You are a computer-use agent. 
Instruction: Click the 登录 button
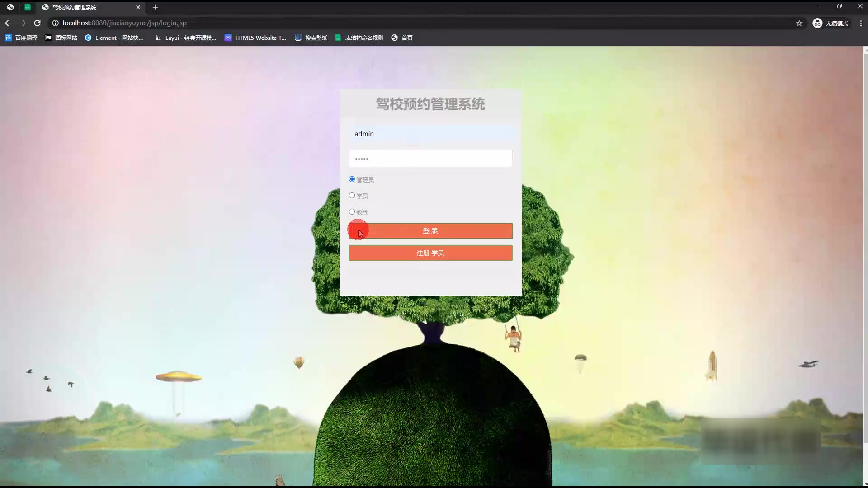tap(430, 231)
